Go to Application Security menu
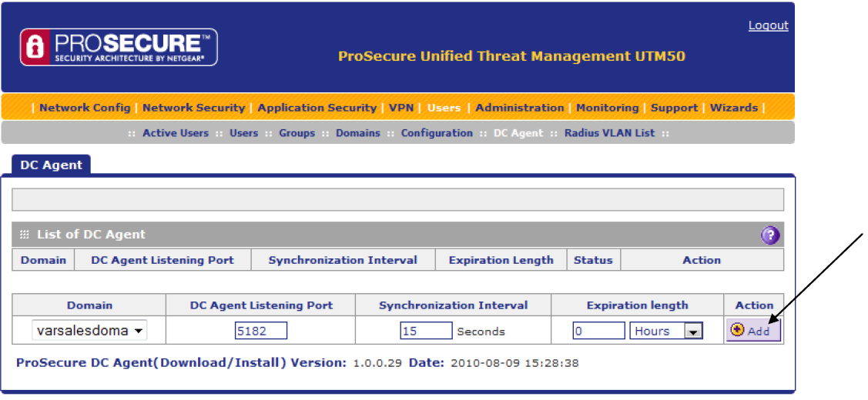Image resolution: width=868 pixels, height=400 pixels. coord(317,108)
